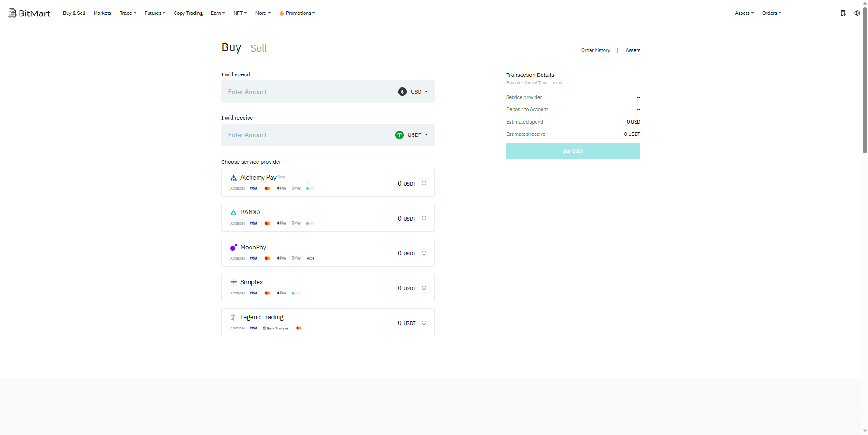Open the Promotions menu
Screen dimensions: 868x435
(298, 13)
